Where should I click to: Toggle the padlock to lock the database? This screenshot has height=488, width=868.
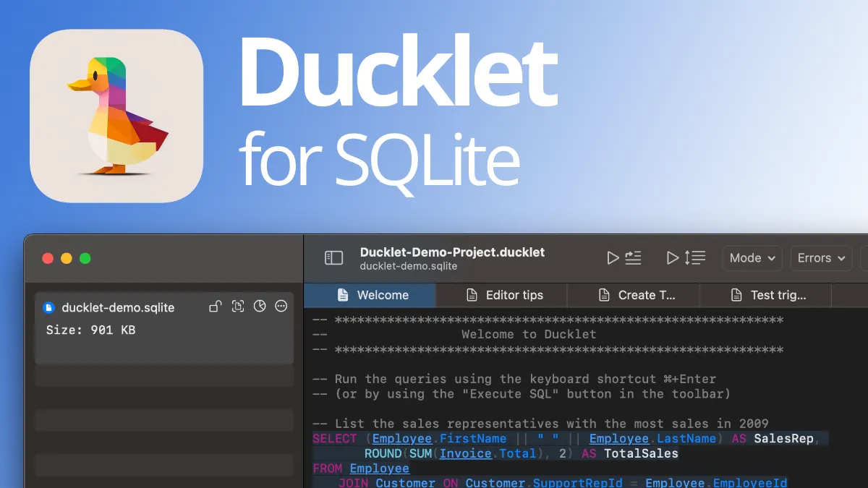click(x=215, y=306)
